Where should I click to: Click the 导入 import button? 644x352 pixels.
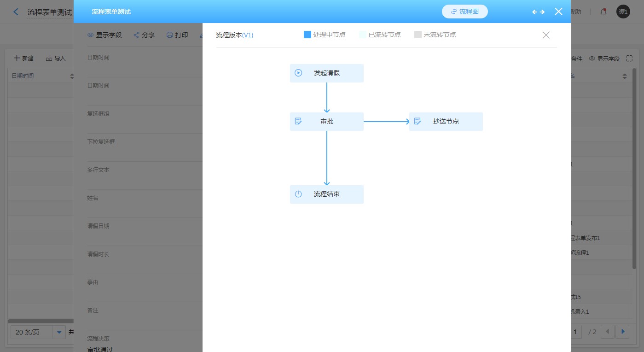pos(55,58)
